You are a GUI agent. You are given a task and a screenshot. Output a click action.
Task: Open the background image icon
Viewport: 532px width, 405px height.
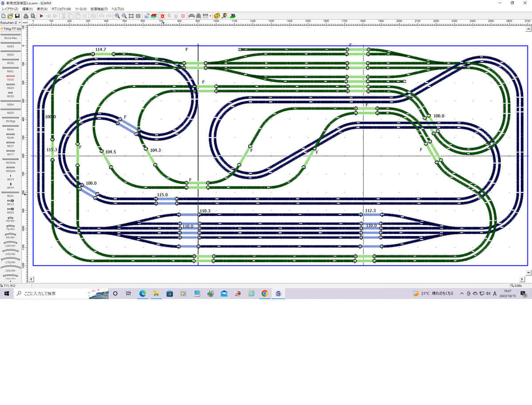click(x=147, y=16)
